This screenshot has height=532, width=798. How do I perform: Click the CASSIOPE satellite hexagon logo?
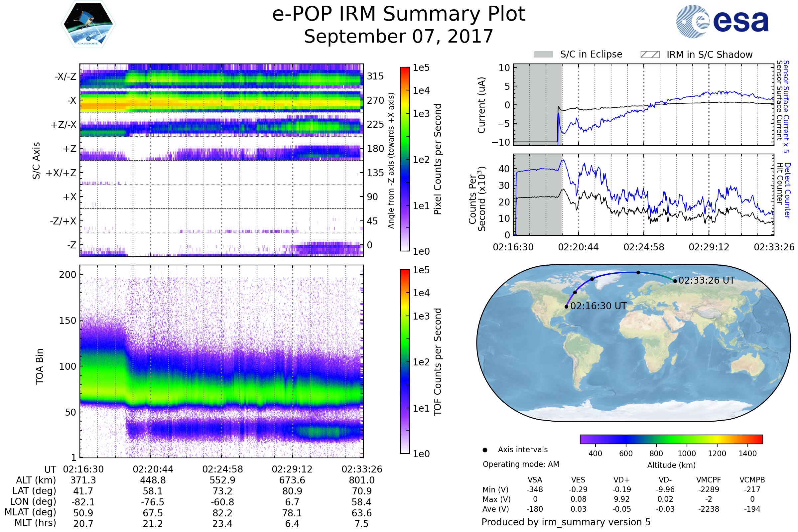88,24
